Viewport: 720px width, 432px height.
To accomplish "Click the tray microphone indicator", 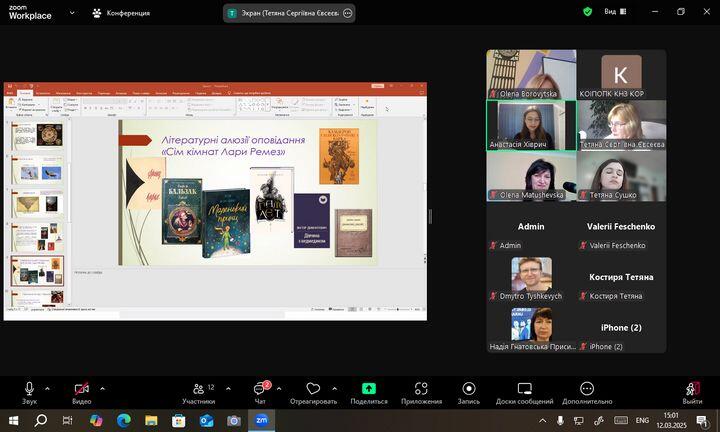I will [560, 420].
